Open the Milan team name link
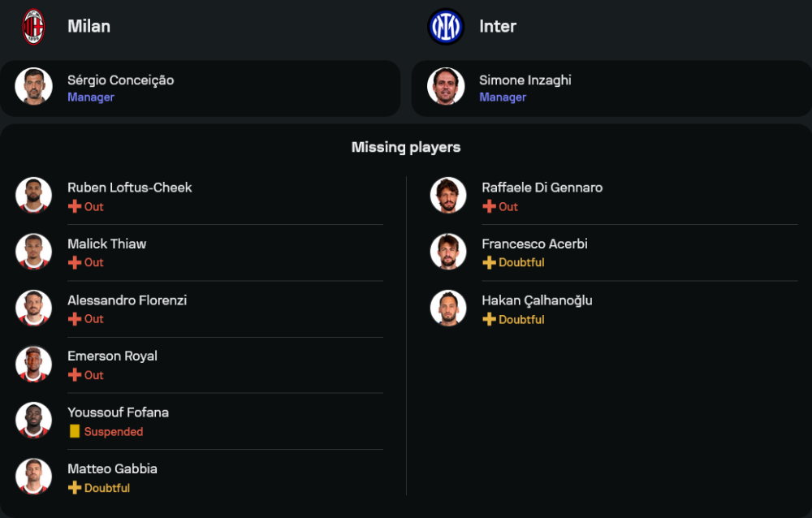The width and height of the screenshot is (812, 518). pos(89,26)
